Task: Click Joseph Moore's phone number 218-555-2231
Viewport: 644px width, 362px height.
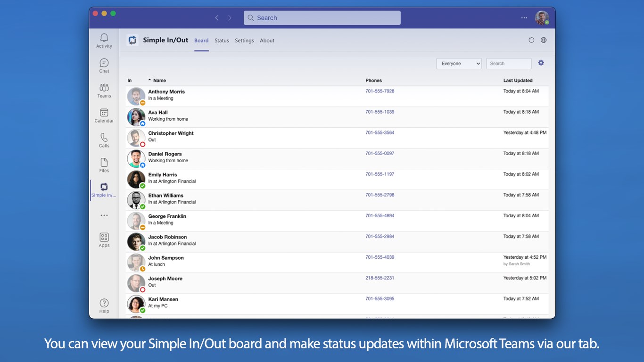Action: 380,278
